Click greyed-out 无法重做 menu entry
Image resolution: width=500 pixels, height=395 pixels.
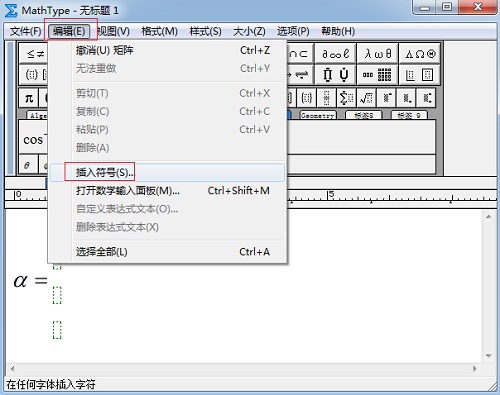(167, 69)
